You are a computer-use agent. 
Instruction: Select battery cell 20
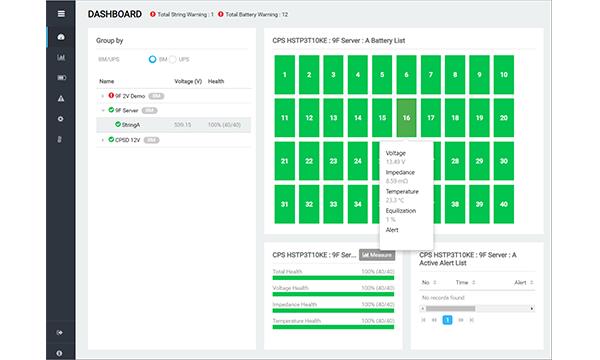point(504,118)
